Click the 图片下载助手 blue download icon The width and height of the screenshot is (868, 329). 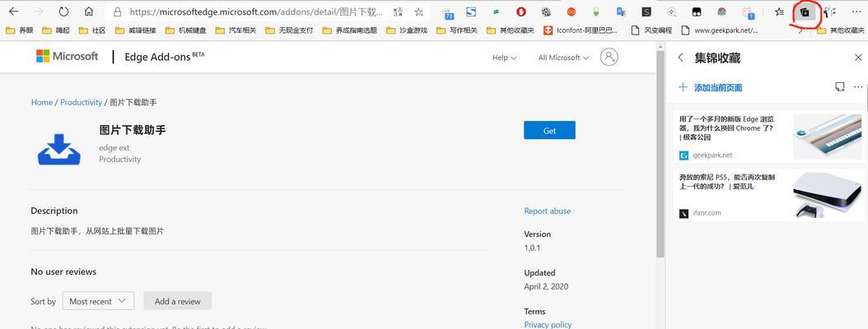point(59,150)
